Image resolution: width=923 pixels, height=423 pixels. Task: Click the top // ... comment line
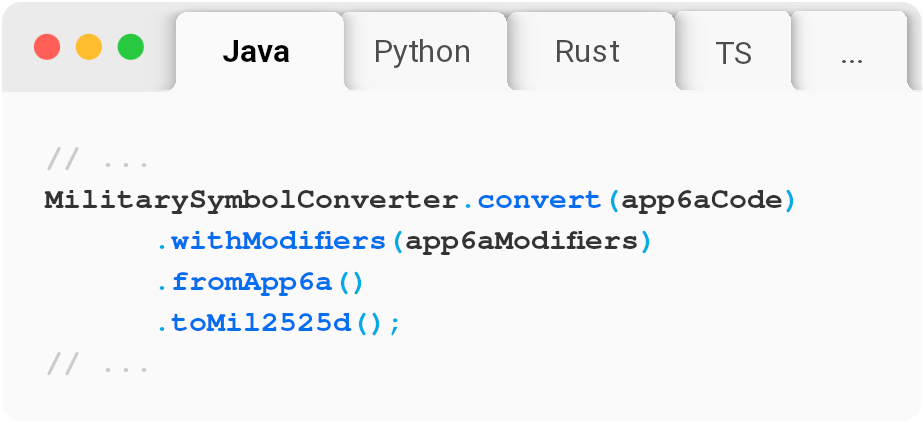tap(98, 159)
